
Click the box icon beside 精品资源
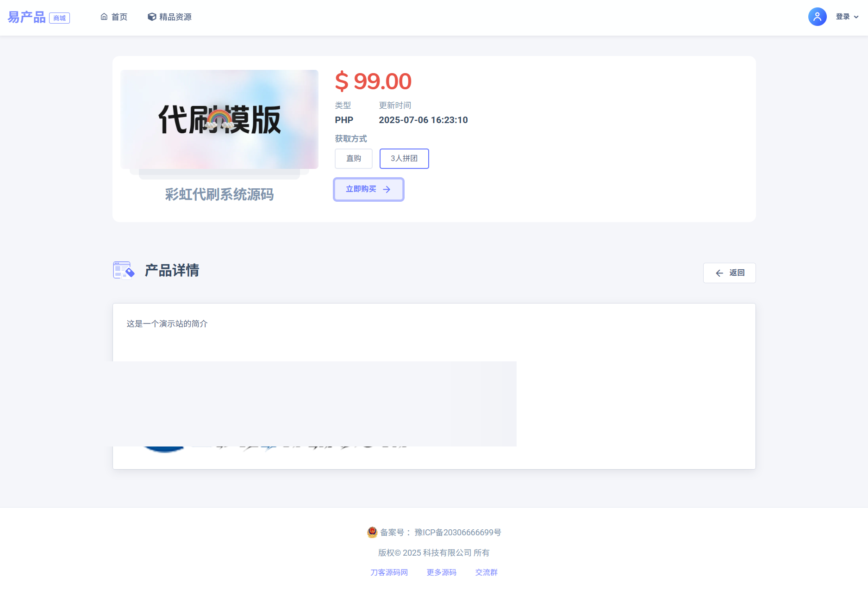tap(152, 17)
